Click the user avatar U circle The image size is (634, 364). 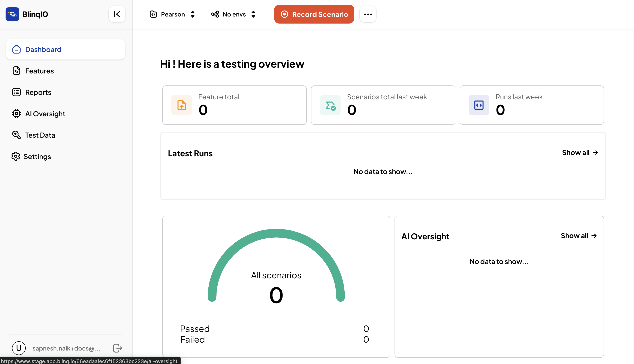(19, 348)
